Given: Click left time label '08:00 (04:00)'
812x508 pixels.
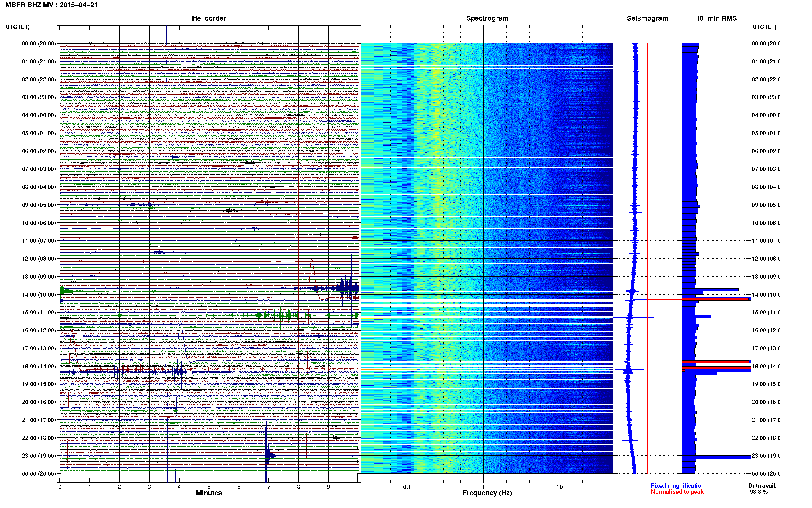Looking at the screenshot, I should 39,187.
